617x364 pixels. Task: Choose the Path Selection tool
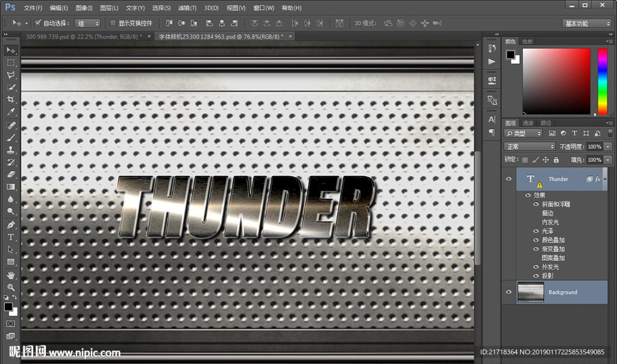point(11,249)
